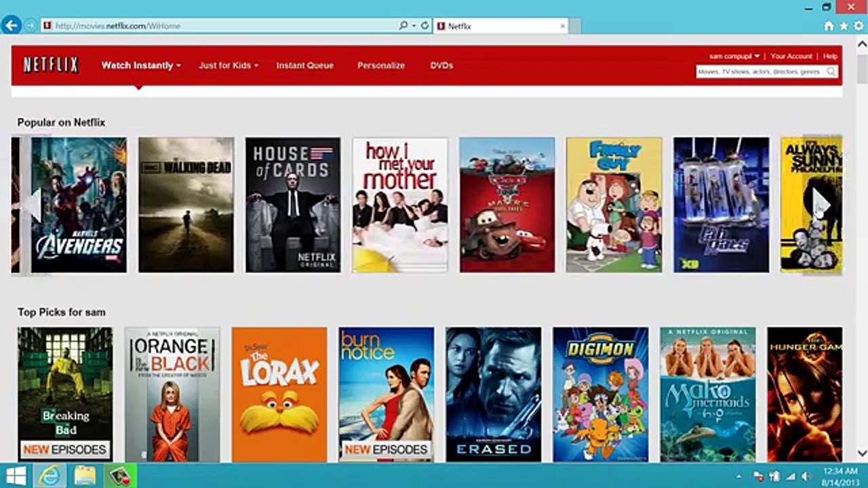The image size is (868, 488).
Task: Open the House of Cards poster
Action: click(293, 205)
